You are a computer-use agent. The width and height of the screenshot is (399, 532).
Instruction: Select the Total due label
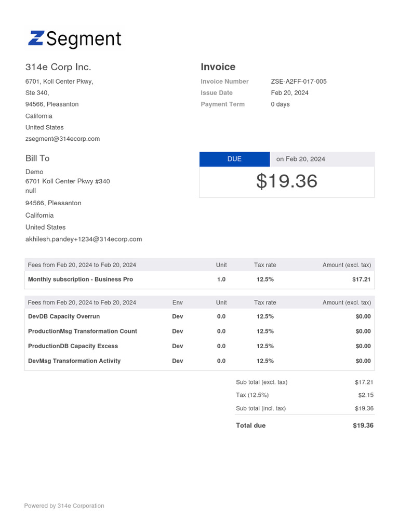250,425
